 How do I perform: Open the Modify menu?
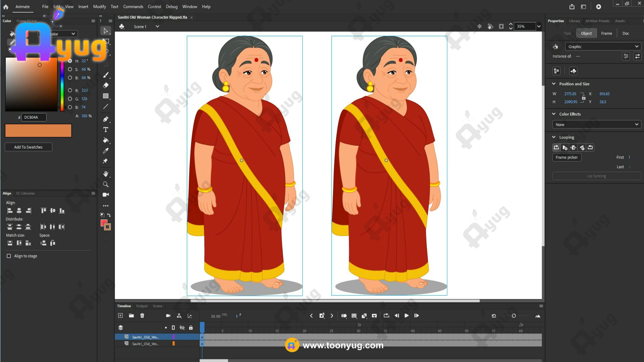[99, 7]
